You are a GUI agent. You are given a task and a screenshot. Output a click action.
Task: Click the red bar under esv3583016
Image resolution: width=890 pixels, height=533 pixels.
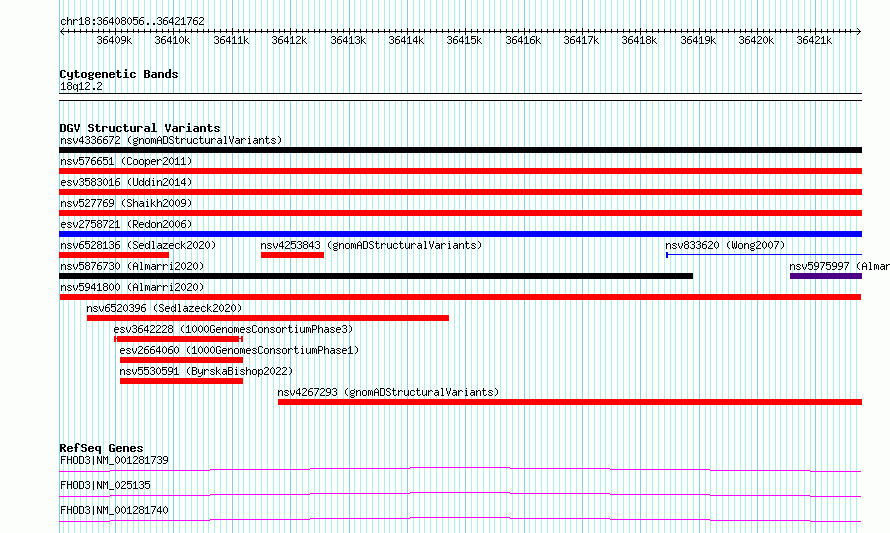pyautogui.click(x=460, y=192)
